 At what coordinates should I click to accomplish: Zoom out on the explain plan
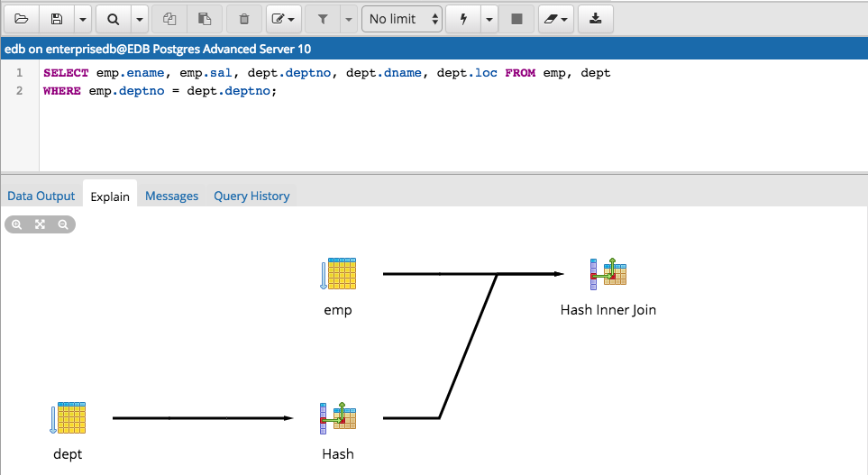[63, 224]
